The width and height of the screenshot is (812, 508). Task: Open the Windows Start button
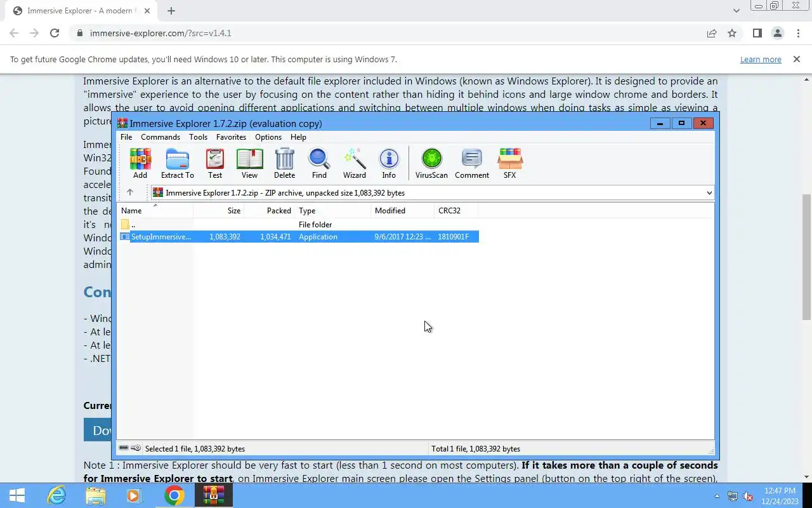pyautogui.click(x=17, y=495)
